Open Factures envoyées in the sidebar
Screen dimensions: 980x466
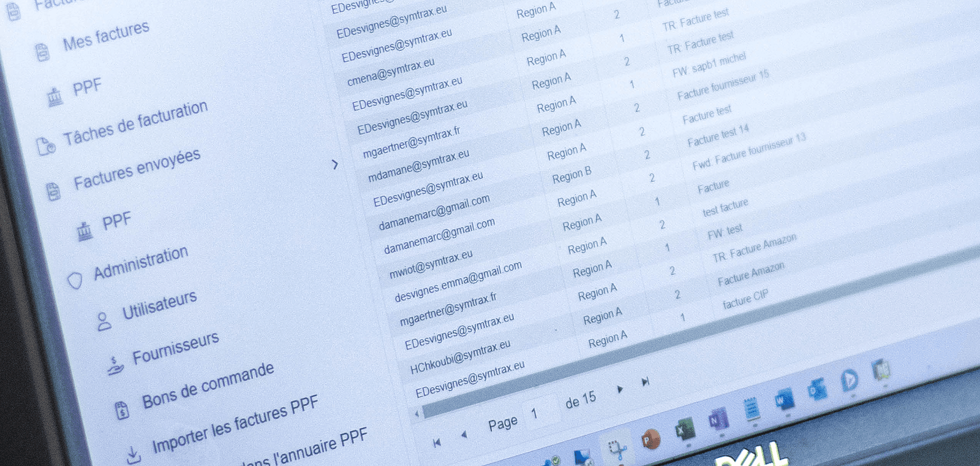[x=137, y=169]
